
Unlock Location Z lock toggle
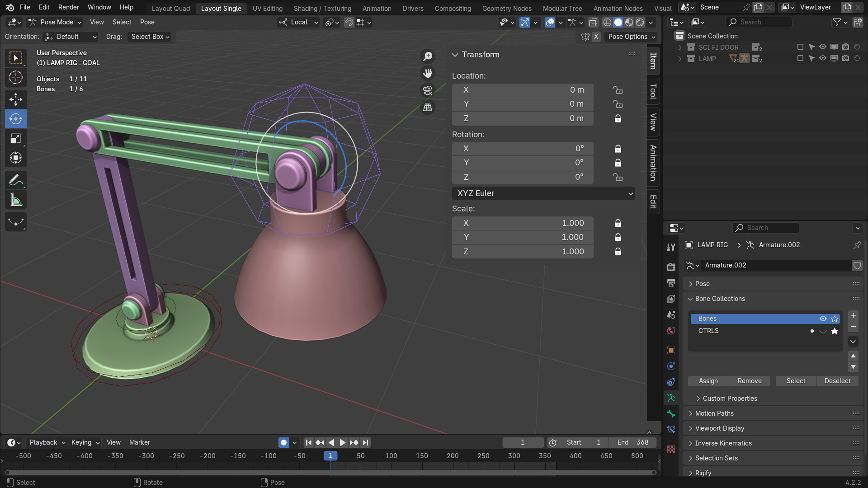tap(618, 118)
